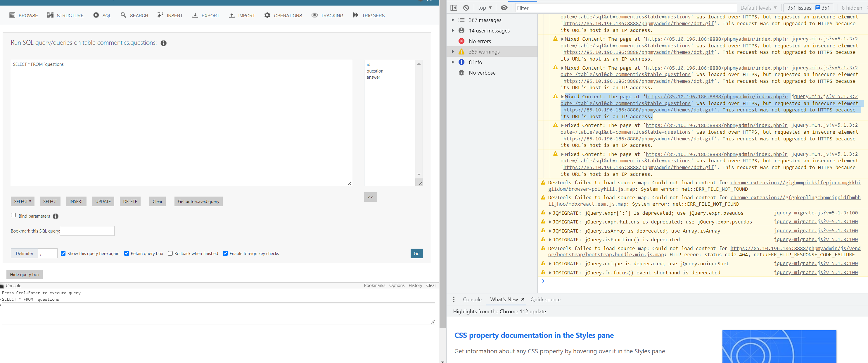Open the Operations gear icon
Viewport: 868px width, 363px height.
(x=267, y=15)
